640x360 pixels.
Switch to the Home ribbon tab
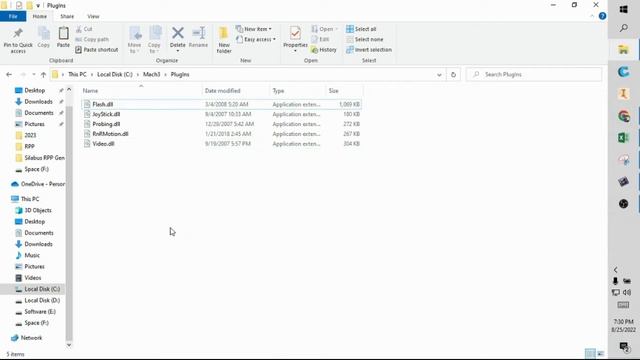(40, 16)
